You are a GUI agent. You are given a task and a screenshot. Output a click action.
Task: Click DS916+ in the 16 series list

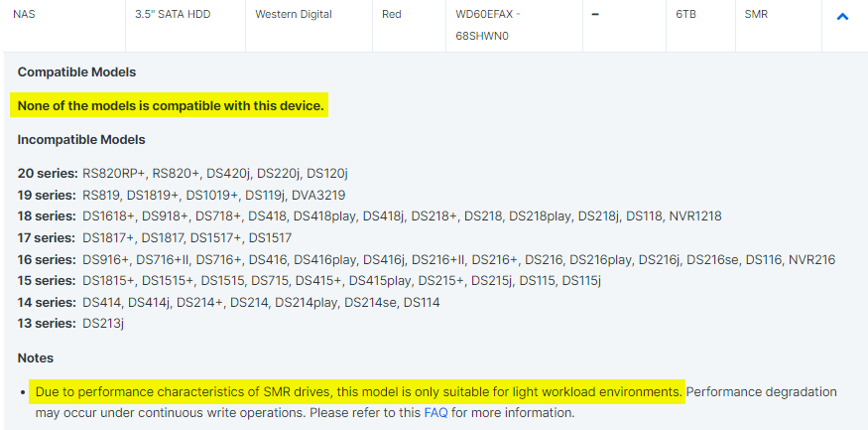click(106, 259)
